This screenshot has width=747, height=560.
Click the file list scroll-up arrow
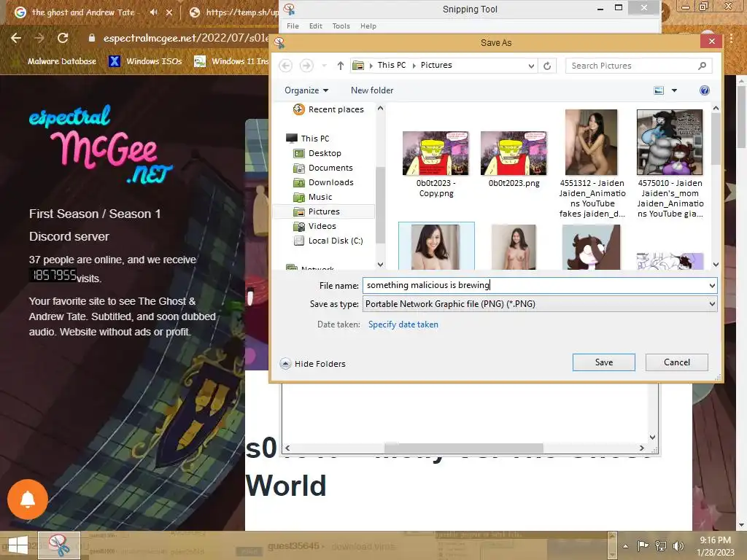point(716,109)
